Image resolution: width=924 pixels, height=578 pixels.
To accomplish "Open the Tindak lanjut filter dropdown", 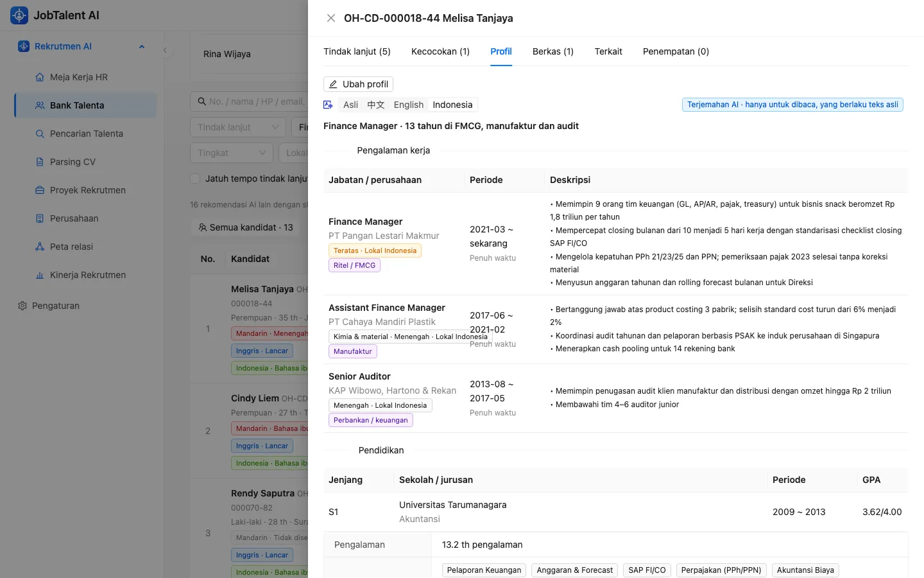I will (238, 127).
